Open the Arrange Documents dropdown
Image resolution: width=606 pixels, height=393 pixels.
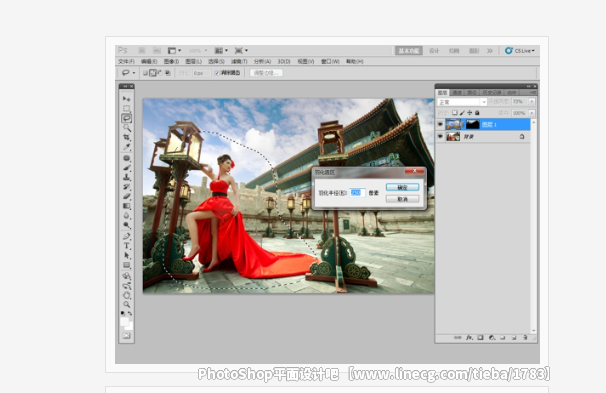[x=221, y=51]
